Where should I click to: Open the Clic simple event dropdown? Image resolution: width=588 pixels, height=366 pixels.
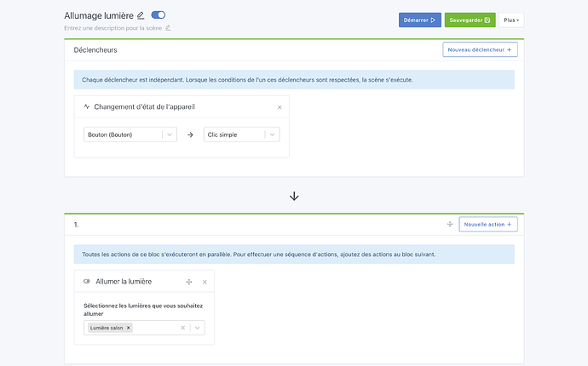(x=271, y=134)
